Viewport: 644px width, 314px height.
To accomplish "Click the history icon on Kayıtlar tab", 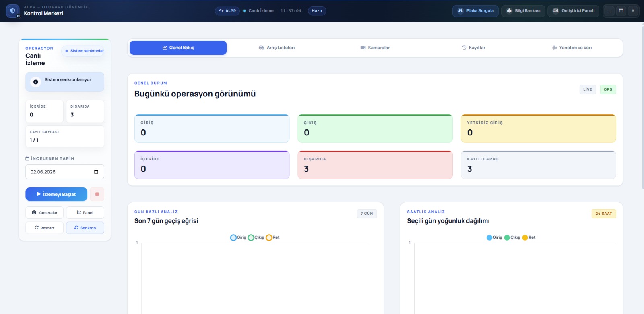I will 464,48.
